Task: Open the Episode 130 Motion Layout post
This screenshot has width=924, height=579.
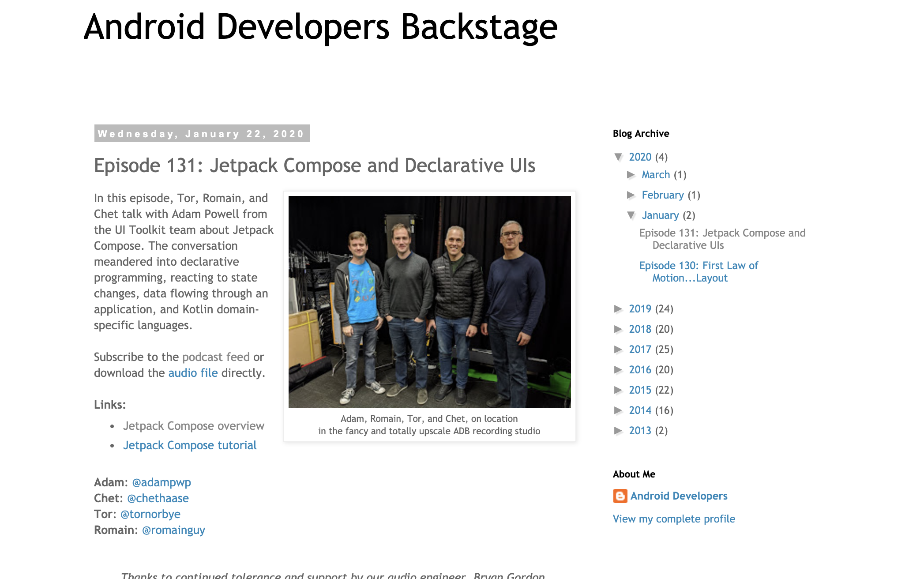Action: point(698,272)
